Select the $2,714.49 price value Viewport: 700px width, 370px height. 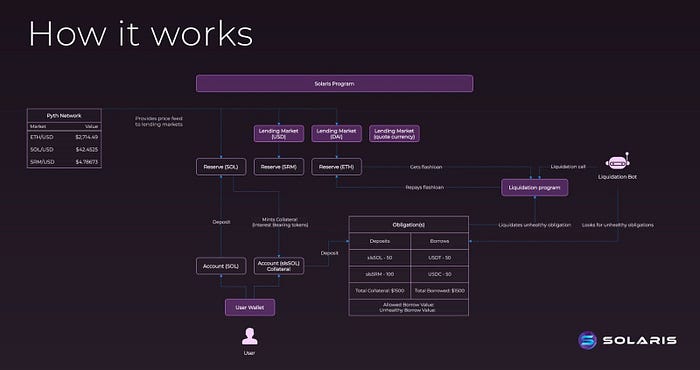point(87,137)
